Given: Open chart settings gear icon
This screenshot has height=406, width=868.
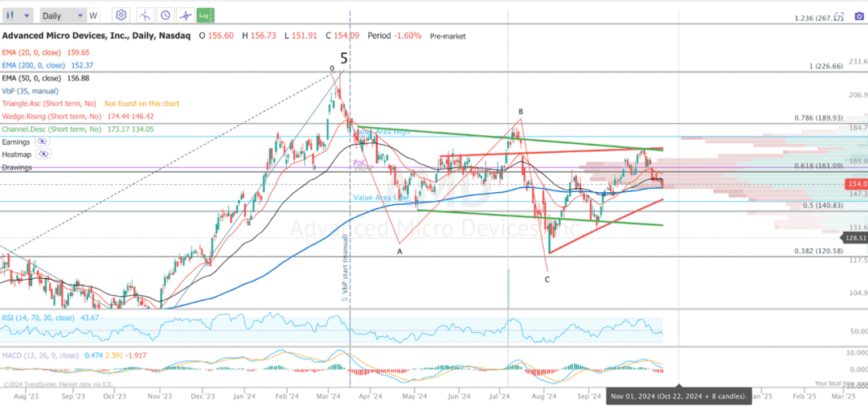Looking at the screenshot, I should tap(122, 15).
